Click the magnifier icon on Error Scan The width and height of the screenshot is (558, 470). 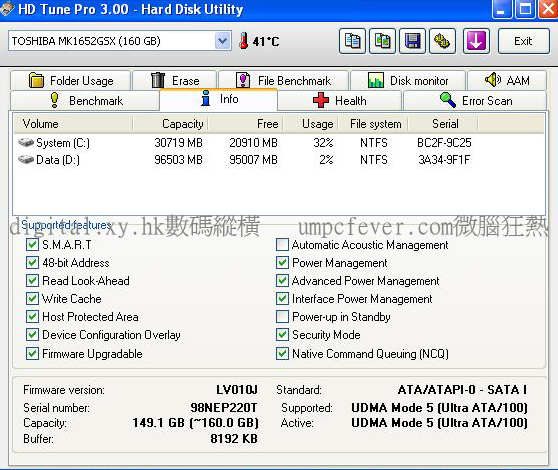(448, 100)
